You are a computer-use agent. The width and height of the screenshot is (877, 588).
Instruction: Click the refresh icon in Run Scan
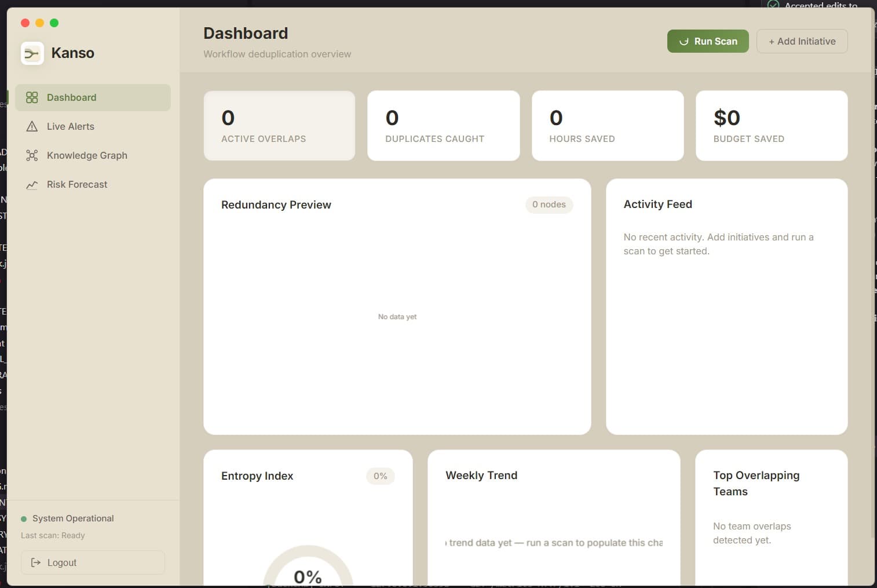(684, 42)
